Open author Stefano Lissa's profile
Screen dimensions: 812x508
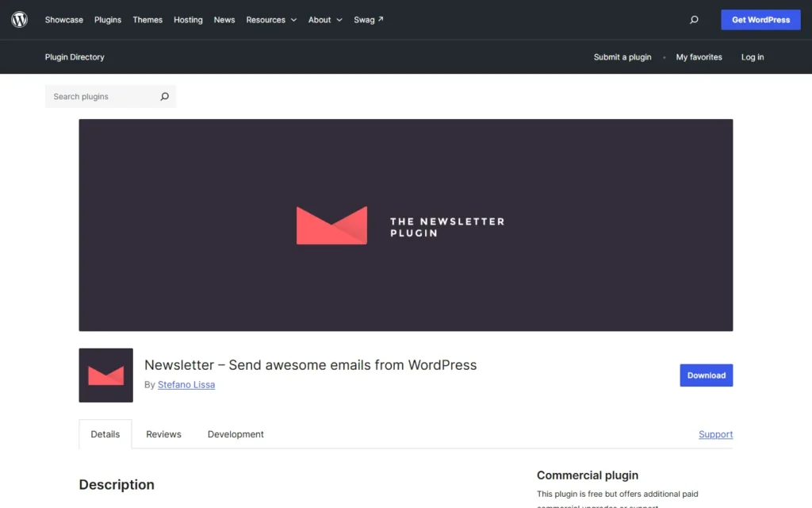[186, 385]
